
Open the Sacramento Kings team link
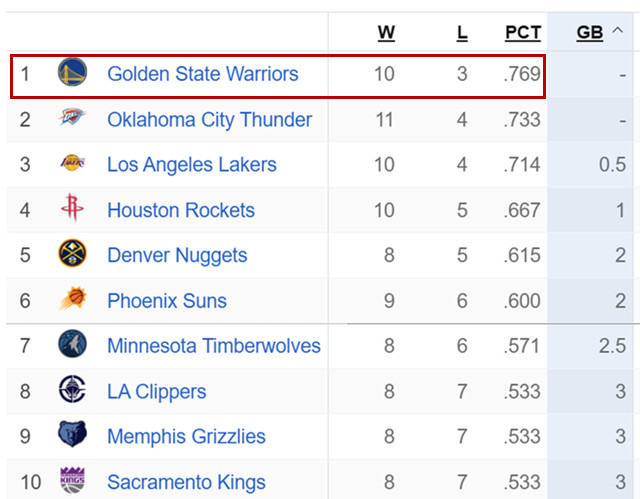pyautogui.click(x=187, y=482)
